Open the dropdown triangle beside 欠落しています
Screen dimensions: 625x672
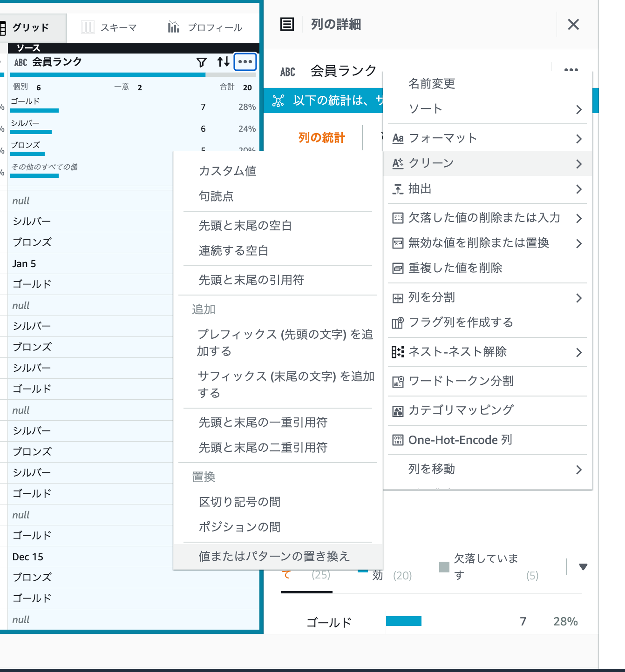point(583,566)
